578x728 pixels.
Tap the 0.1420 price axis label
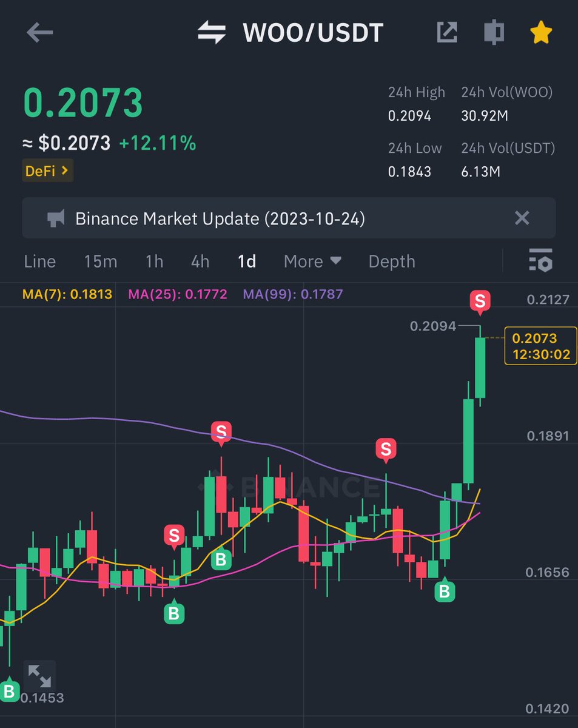coord(548,709)
